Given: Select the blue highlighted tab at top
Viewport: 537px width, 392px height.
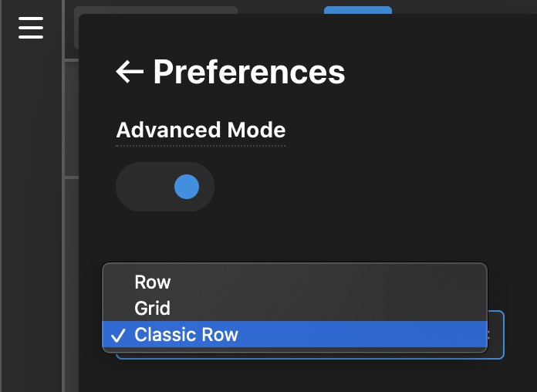Looking at the screenshot, I should point(358,10).
